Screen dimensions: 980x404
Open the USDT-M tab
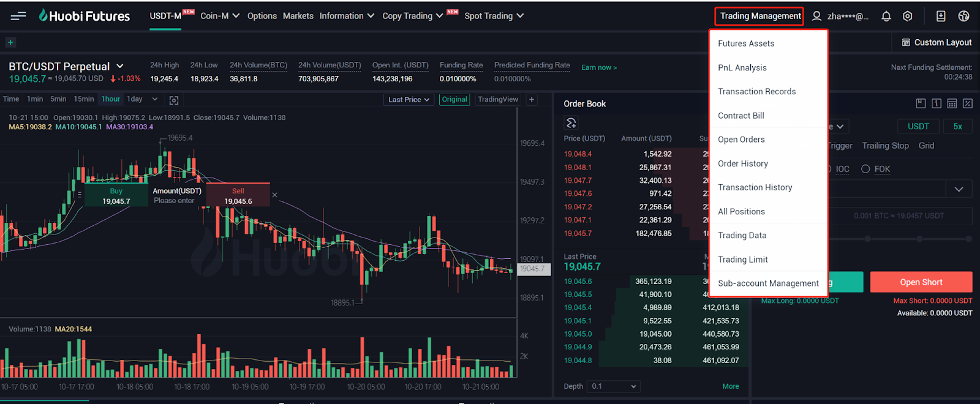click(165, 16)
